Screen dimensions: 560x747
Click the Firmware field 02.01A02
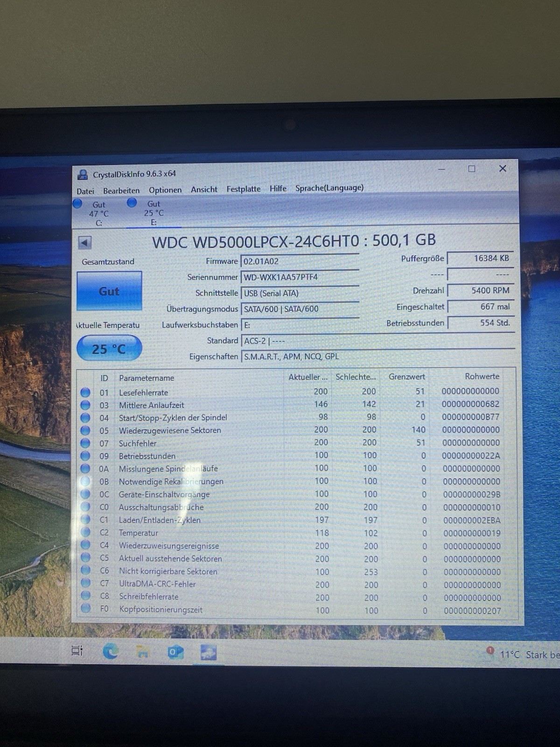point(300,261)
